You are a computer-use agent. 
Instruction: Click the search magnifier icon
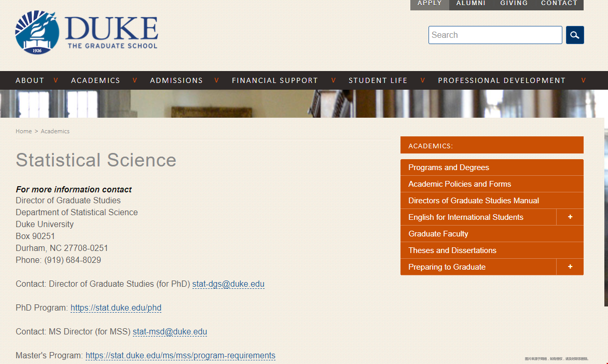coord(574,35)
